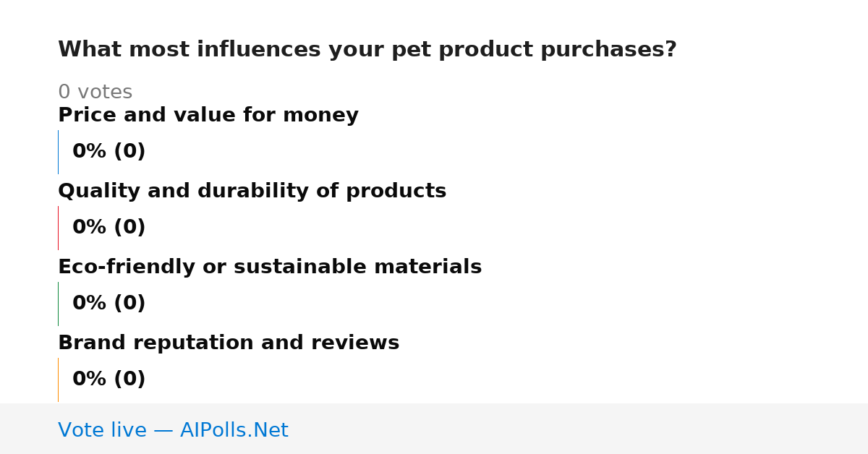This screenshot has height=454, width=868.
Task: Click the 0% (0) result under Eco-friendly materials
Action: (109, 304)
